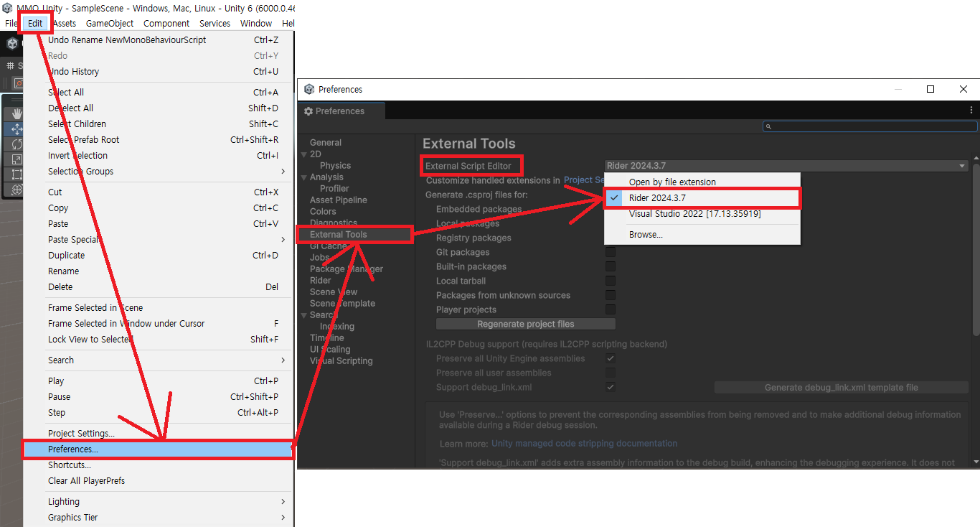The width and height of the screenshot is (980, 527).
Task: Select the Transform tool
Action: click(x=17, y=190)
